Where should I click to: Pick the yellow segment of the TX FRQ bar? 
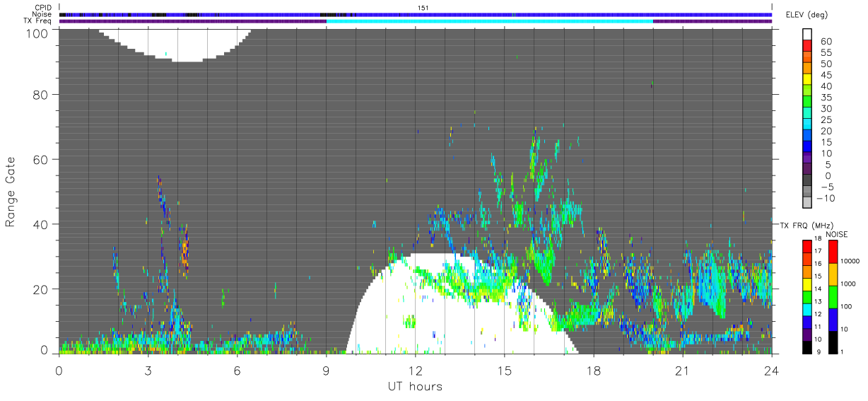pyautogui.click(x=807, y=283)
